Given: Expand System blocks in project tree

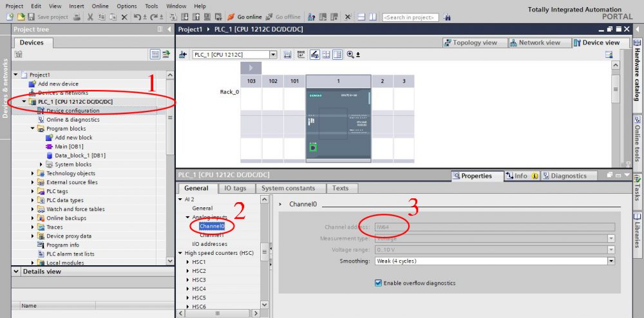Looking at the screenshot, I should click(41, 164).
